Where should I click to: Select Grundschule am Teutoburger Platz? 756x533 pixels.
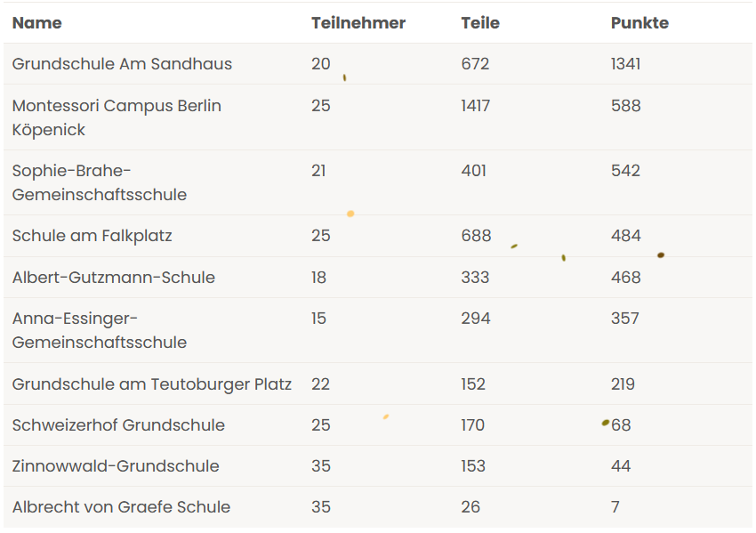point(151,384)
